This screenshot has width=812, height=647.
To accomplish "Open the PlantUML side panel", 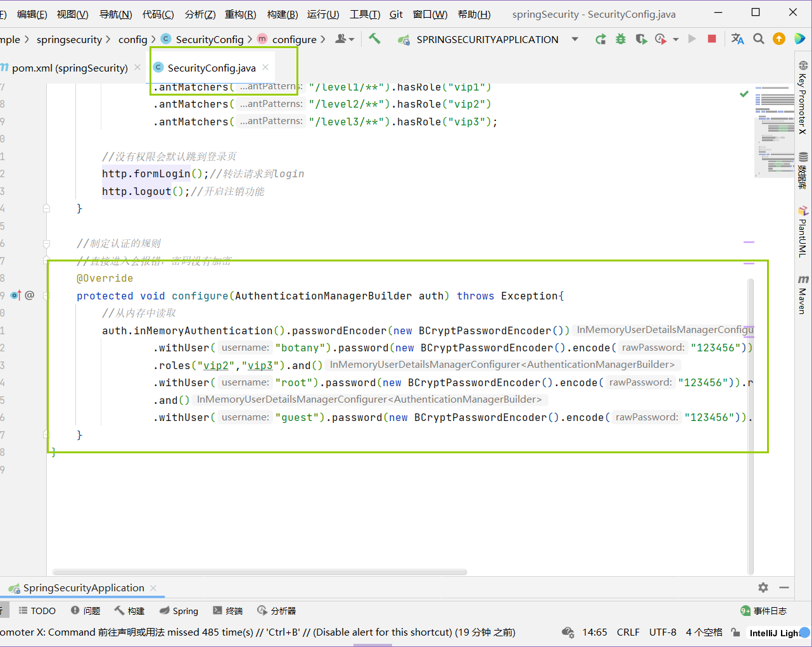I will click(x=802, y=232).
